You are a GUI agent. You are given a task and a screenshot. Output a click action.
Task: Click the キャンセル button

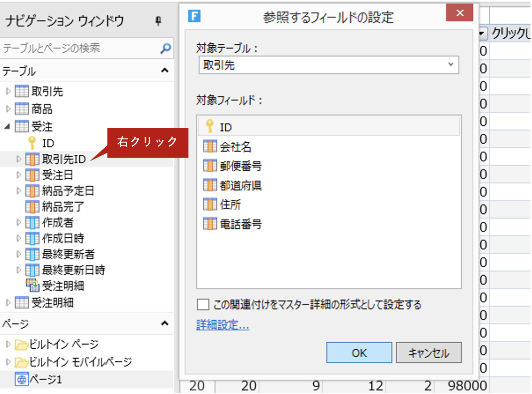point(428,352)
